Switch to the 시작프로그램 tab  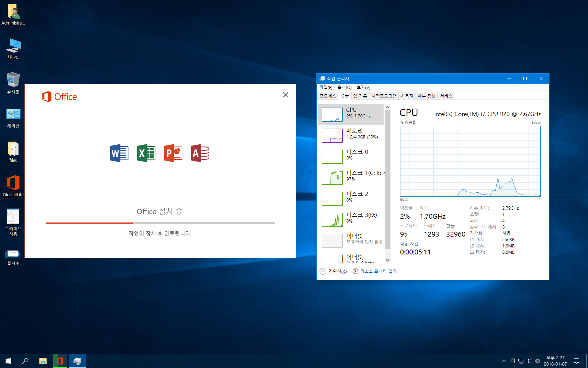click(384, 96)
